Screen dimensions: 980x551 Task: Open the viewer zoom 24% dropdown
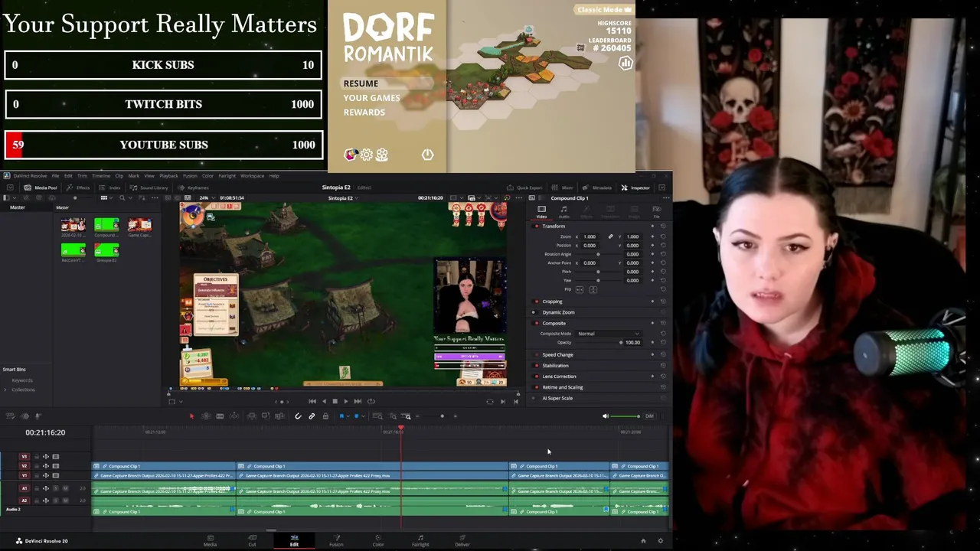tap(207, 197)
